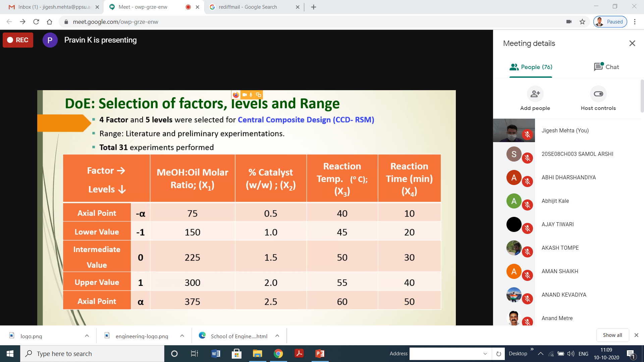Switch to the Chat tab
Screen dimensions: 644x362
click(606, 67)
